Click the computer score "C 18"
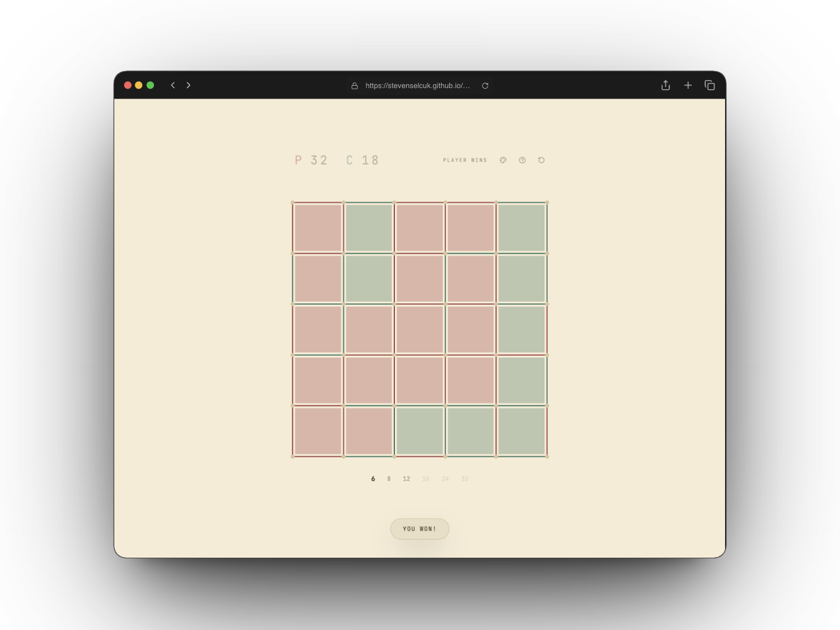The height and width of the screenshot is (630, 840). point(363,160)
